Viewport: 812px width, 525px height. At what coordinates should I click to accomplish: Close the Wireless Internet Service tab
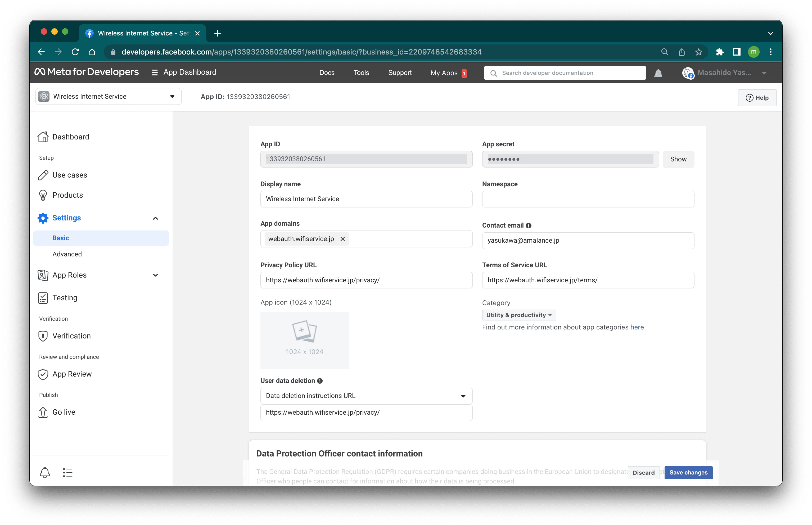click(197, 33)
